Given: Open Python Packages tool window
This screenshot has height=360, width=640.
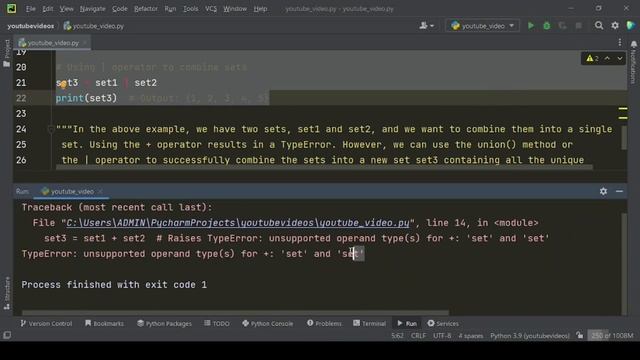Looking at the screenshot, I should [x=164, y=323].
